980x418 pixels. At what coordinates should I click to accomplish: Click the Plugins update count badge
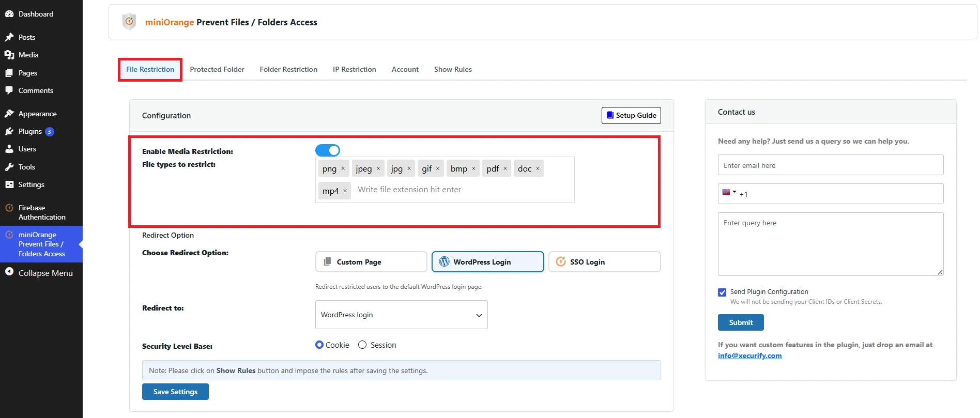(49, 132)
